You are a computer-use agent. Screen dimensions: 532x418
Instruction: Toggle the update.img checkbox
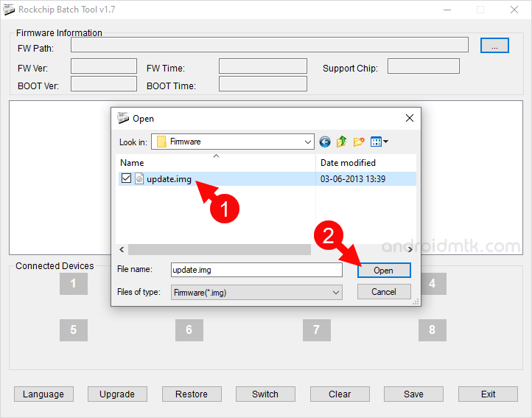coord(126,178)
